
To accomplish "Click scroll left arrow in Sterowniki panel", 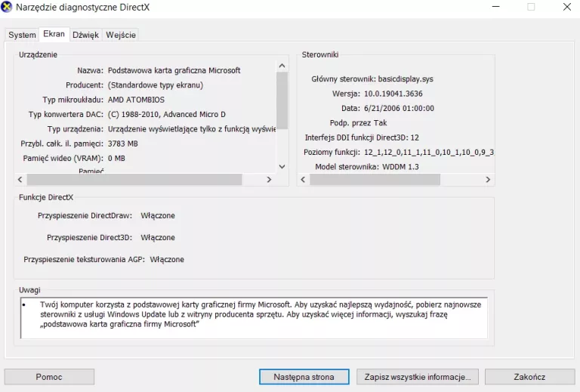I will point(303,180).
